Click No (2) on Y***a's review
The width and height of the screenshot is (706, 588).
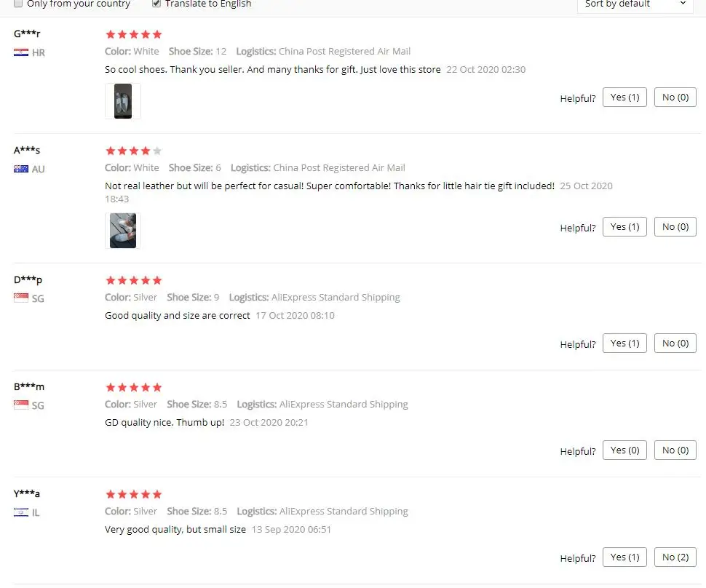[x=675, y=557]
